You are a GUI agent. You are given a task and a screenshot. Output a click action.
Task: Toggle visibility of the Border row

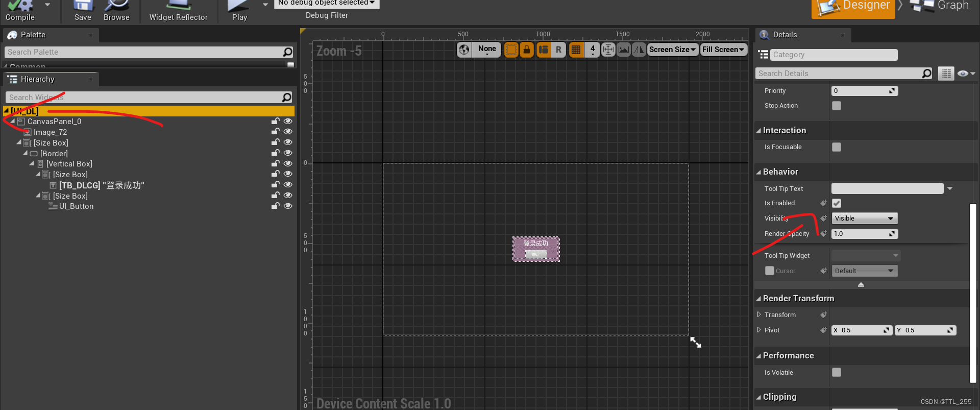(288, 153)
